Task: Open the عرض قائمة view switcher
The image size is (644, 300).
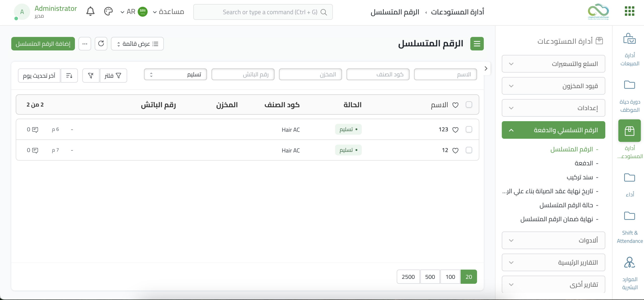Action: (x=137, y=44)
